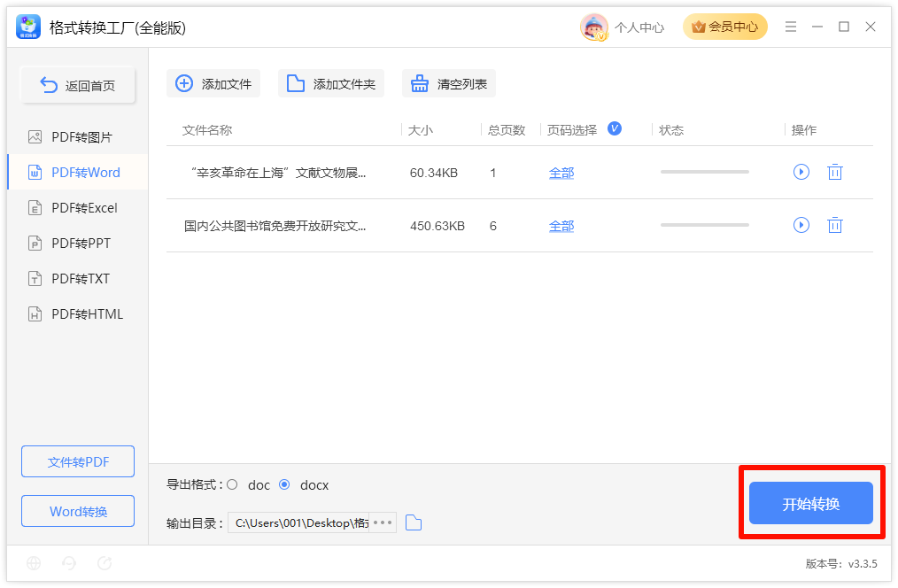This screenshot has width=898, height=588.
Task: Select the doc export format
Action: (232, 485)
